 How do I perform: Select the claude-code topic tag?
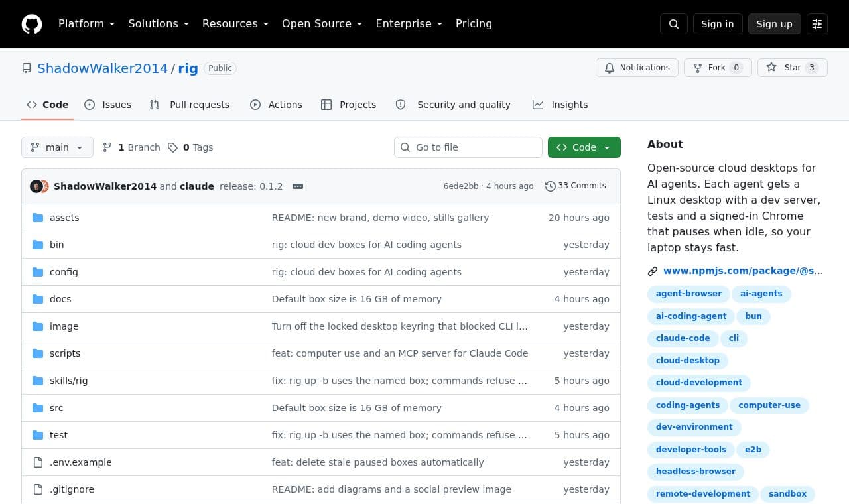point(683,338)
